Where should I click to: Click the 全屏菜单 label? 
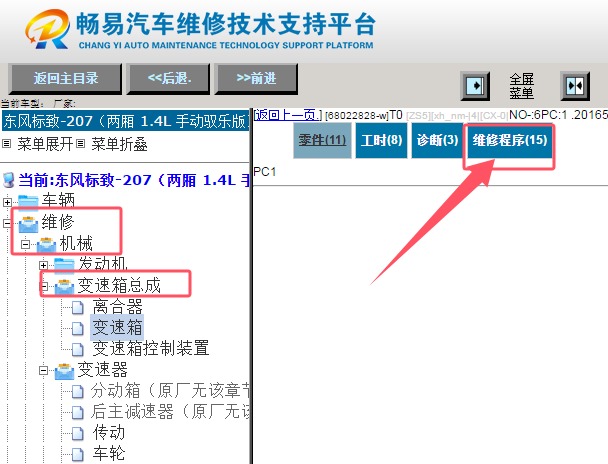(x=522, y=86)
